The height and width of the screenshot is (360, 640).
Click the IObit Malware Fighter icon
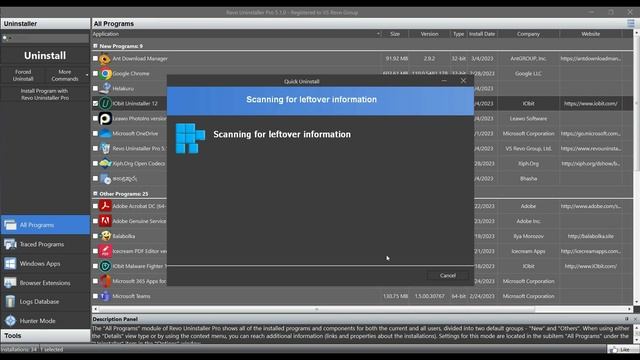pyautogui.click(x=105, y=266)
